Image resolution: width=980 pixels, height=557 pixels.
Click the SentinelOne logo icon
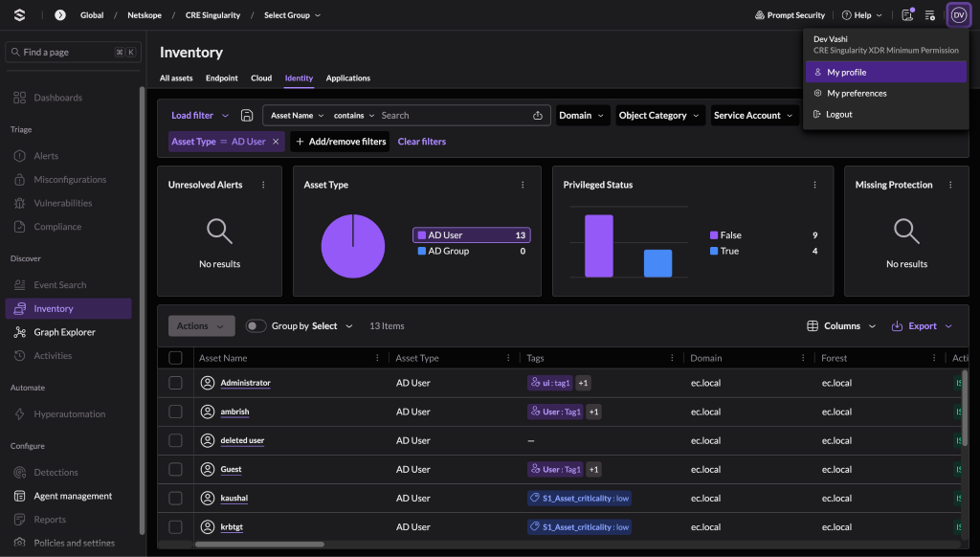[x=20, y=15]
